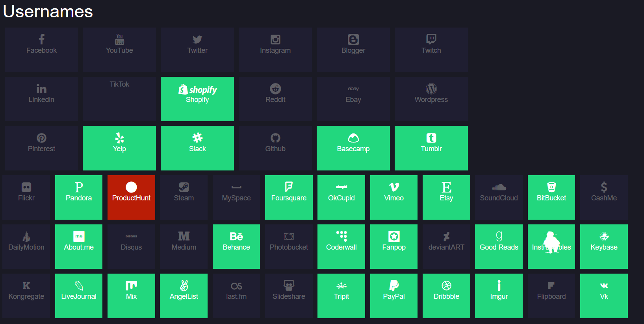
Task: Click the CashMe dollar icon
Action: [604, 187]
